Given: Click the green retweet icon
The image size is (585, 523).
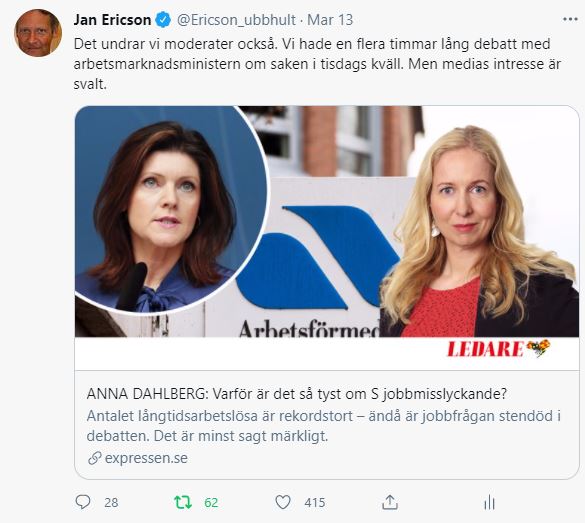Looking at the screenshot, I should (183, 502).
